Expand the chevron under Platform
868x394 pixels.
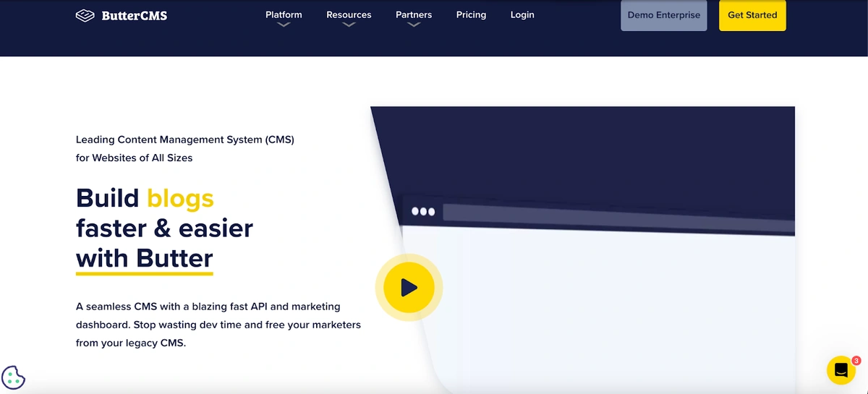coord(284,25)
